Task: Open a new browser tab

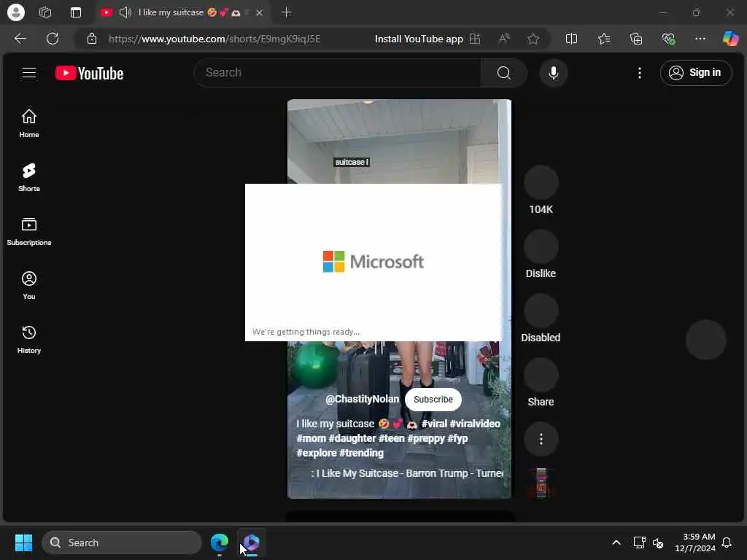Action: click(x=286, y=12)
